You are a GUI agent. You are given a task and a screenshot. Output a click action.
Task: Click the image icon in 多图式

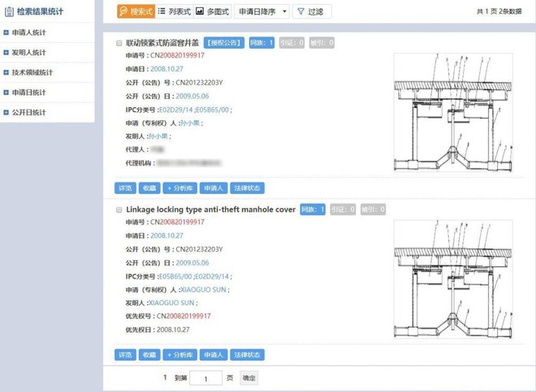click(200, 11)
